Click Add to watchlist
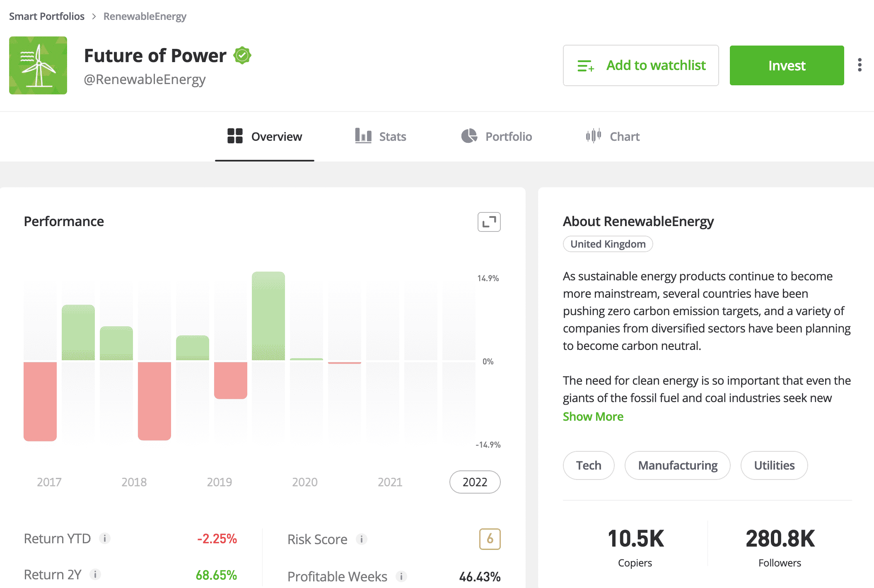Image resolution: width=874 pixels, height=588 pixels. click(641, 65)
